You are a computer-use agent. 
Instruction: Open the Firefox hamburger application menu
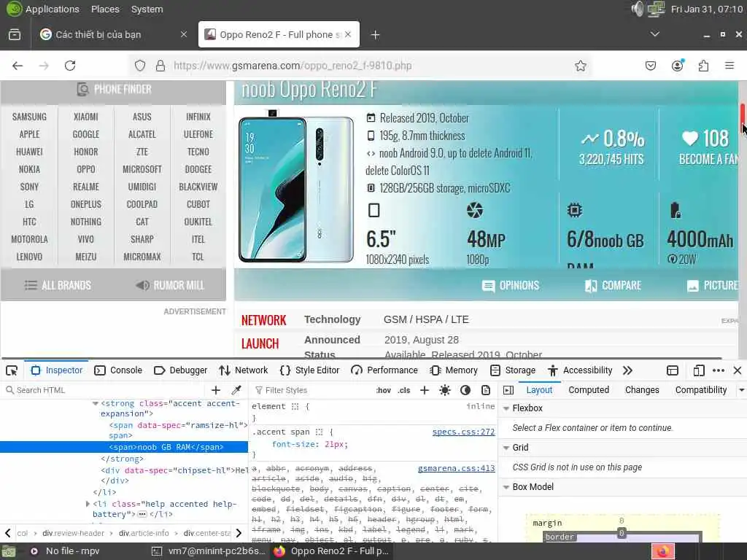click(x=729, y=66)
